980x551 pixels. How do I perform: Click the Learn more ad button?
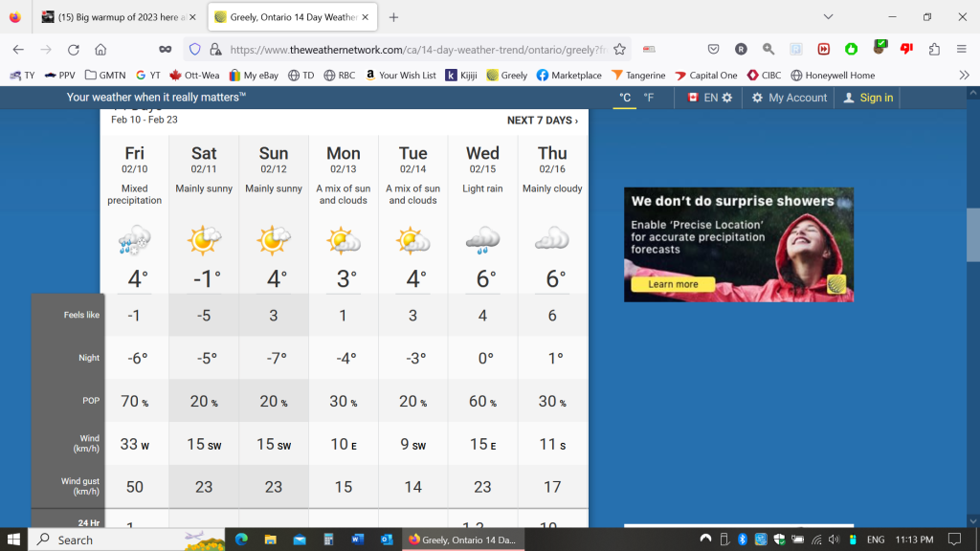click(x=674, y=284)
